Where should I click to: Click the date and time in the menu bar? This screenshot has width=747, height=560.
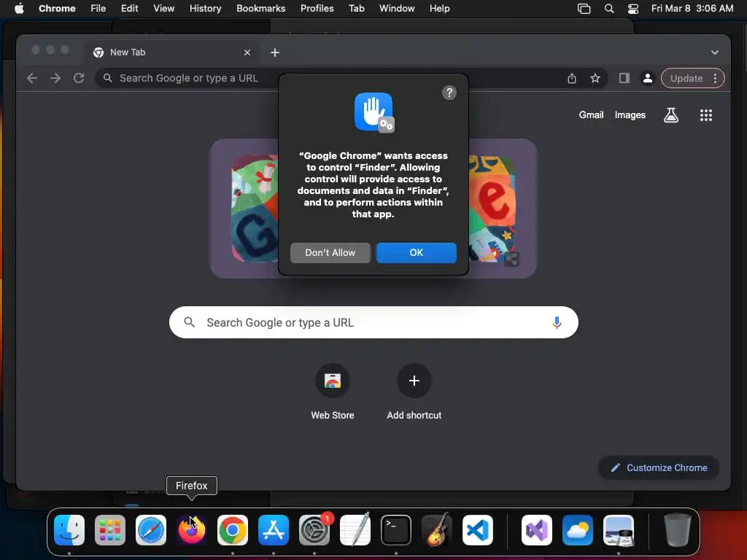692,9
